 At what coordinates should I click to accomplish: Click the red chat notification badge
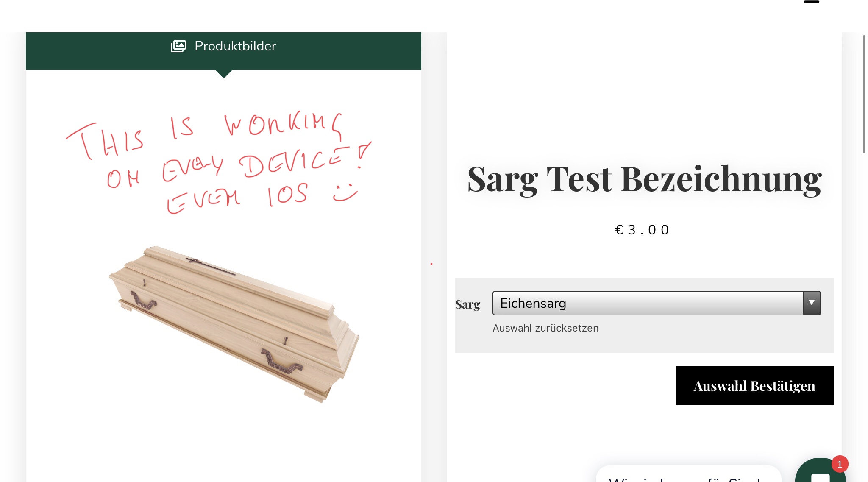pos(840,464)
